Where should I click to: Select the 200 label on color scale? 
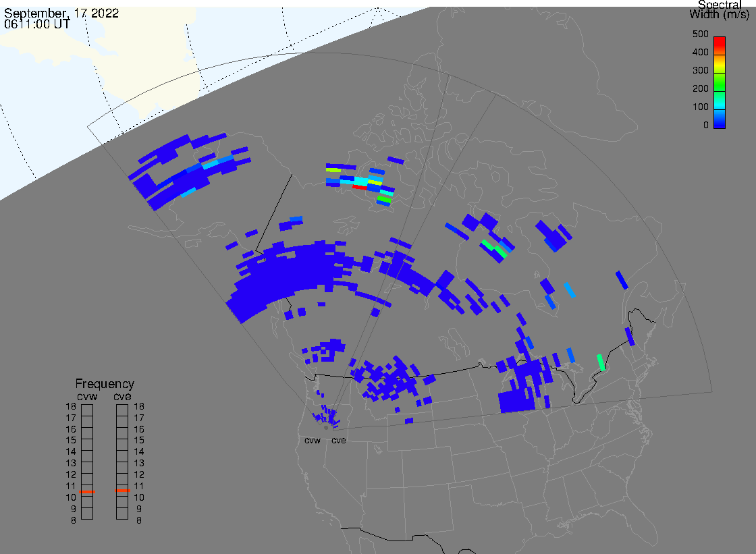tap(700, 88)
